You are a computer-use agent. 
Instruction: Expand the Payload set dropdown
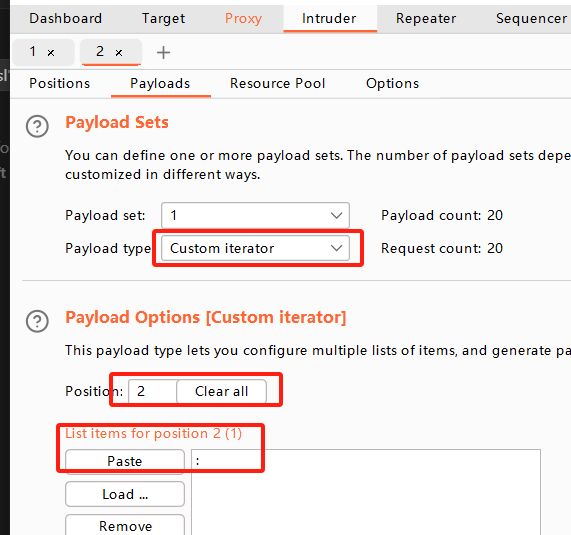pyautogui.click(x=255, y=215)
